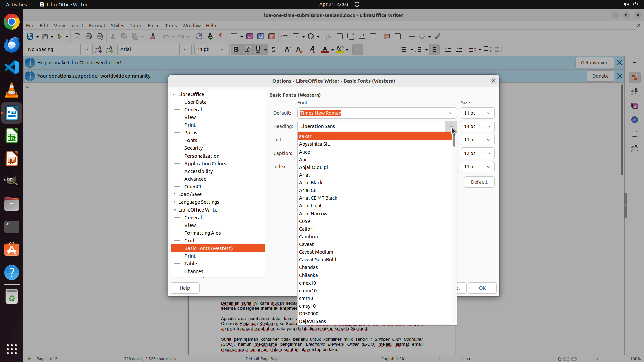Click the Print document toolbar icon
Screen dimensions: 644x362
89,36
